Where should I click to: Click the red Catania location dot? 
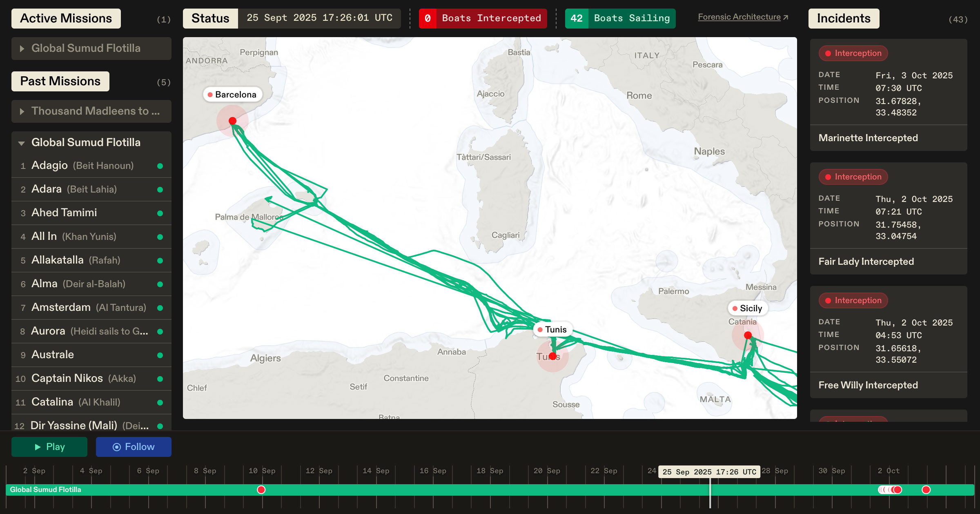pos(748,335)
